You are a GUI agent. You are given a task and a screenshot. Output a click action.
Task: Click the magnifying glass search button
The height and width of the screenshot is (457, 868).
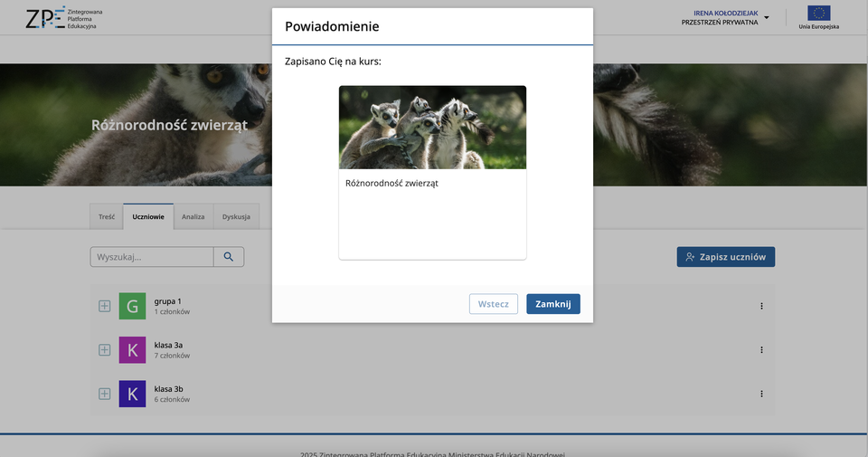tap(229, 257)
